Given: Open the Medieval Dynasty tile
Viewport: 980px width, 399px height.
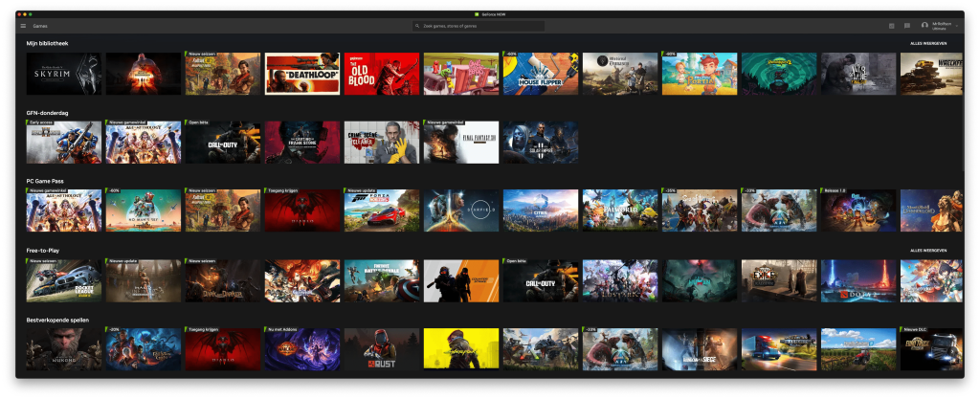Looking at the screenshot, I should (620, 74).
